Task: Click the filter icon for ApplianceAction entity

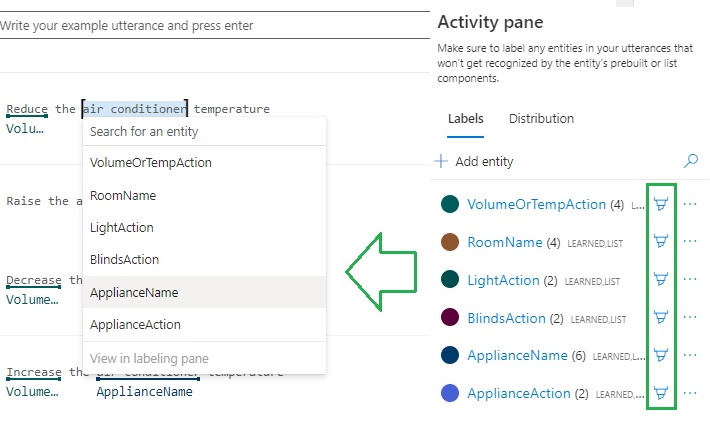Action: (660, 393)
